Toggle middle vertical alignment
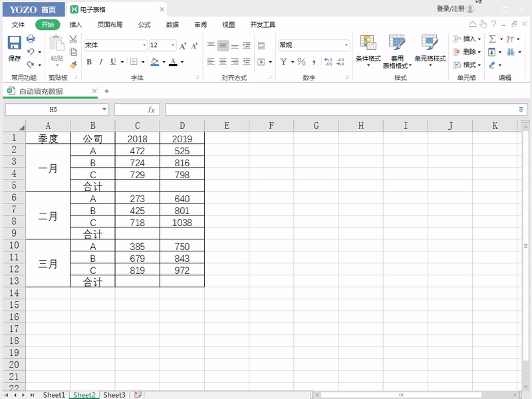 click(223, 45)
